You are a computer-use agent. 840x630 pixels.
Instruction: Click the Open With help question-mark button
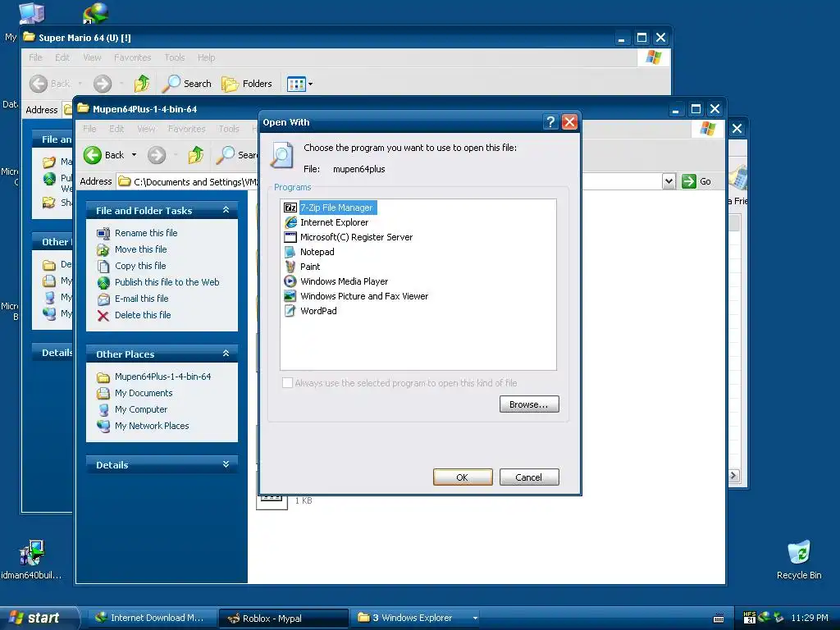point(550,122)
